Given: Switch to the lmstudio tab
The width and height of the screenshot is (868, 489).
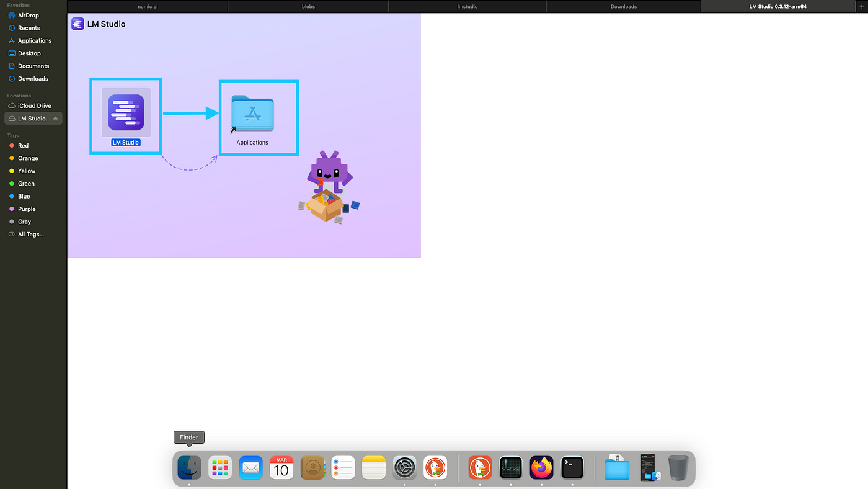Looking at the screenshot, I should coord(467,6).
